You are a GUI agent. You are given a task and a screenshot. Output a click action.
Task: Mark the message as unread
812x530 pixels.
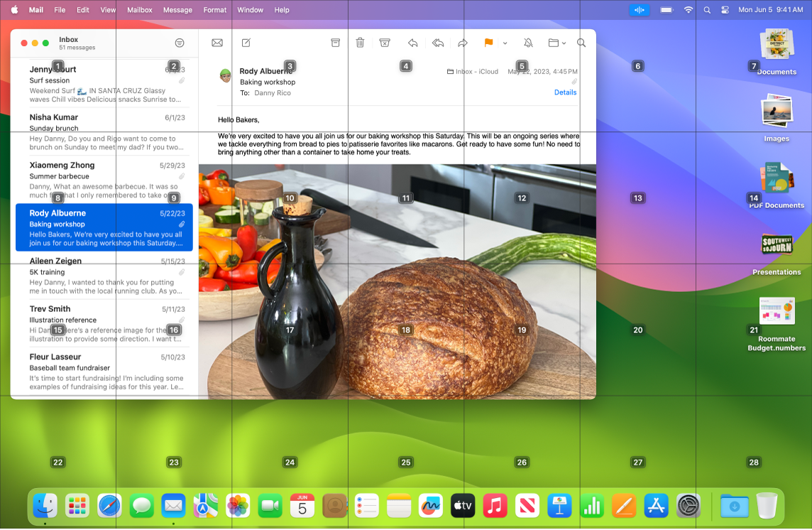tap(216, 43)
